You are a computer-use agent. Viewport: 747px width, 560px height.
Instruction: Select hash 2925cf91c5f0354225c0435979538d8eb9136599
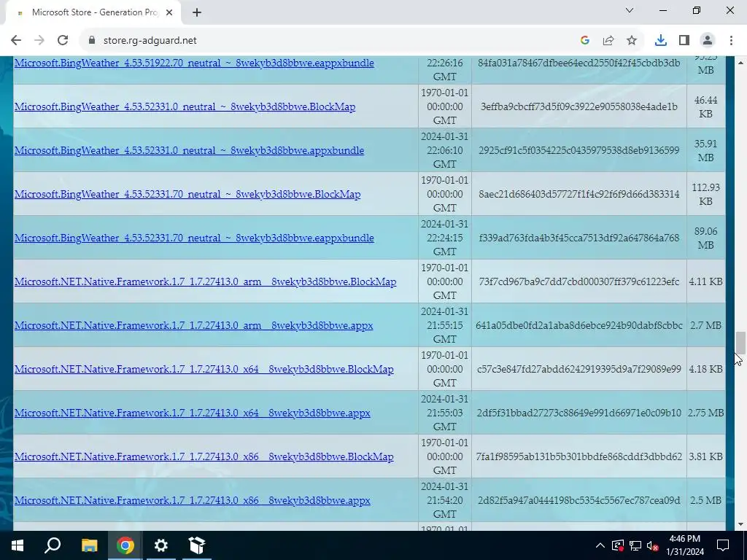[x=578, y=150]
